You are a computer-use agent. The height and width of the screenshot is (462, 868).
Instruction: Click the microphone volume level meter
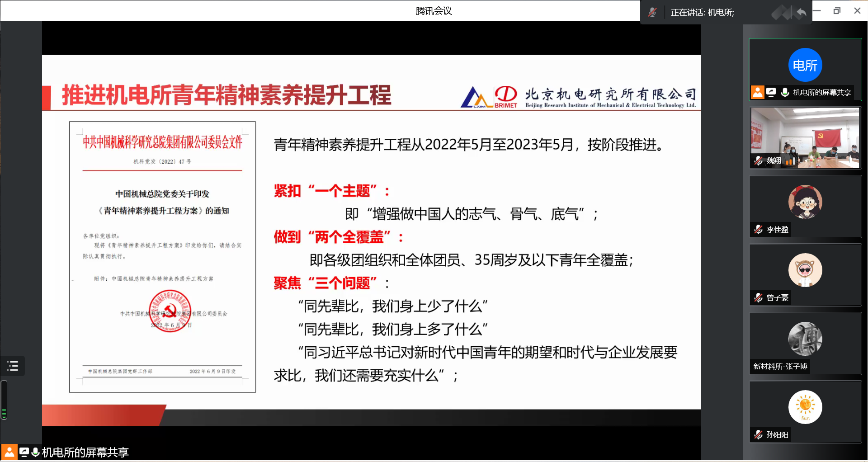(x=4, y=400)
